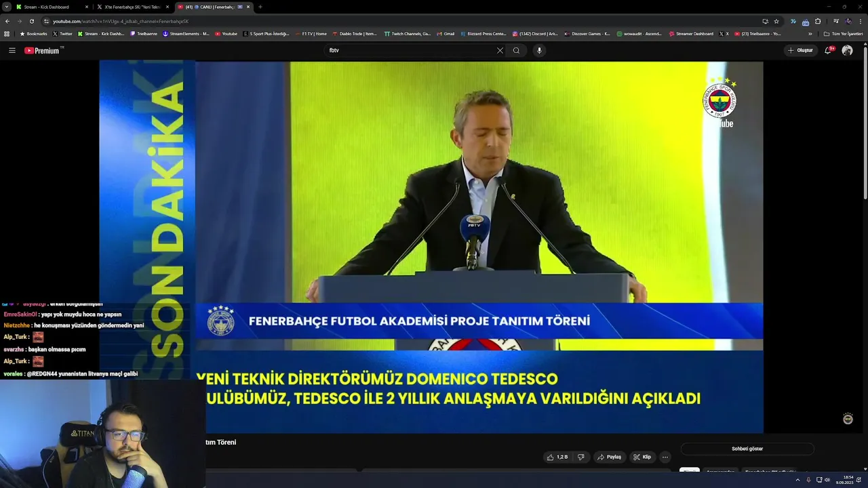Open the S Sport Plus bookmark
This screenshot has width=868, height=488.
(x=266, y=33)
